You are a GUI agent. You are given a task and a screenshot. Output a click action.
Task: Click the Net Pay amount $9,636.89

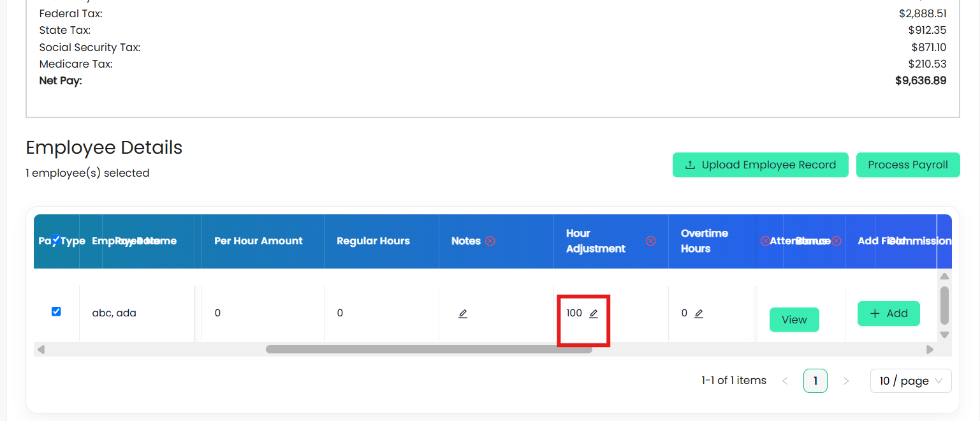point(921,80)
